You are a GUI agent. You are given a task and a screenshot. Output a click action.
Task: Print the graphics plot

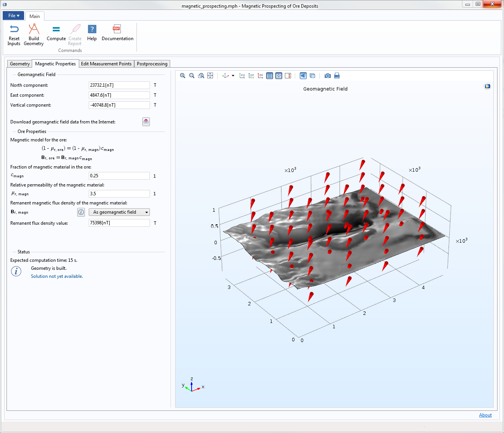click(337, 76)
